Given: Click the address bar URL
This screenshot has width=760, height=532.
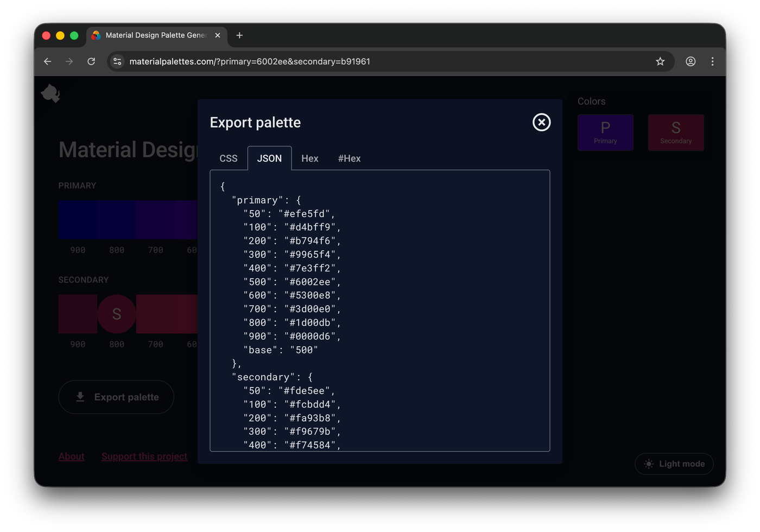Looking at the screenshot, I should pyautogui.click(x=250, y=61).
